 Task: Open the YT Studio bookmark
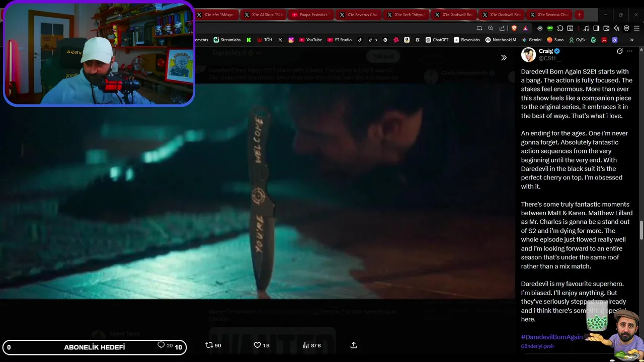340,40
